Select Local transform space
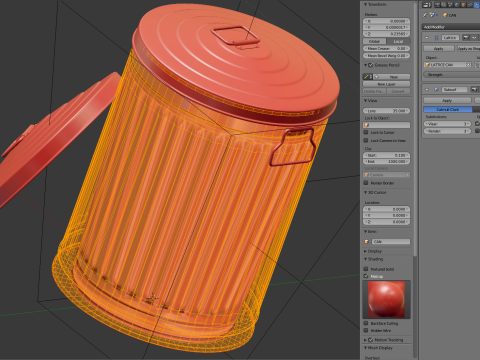This screenshot has width=480, height=360. pos(398,41)
